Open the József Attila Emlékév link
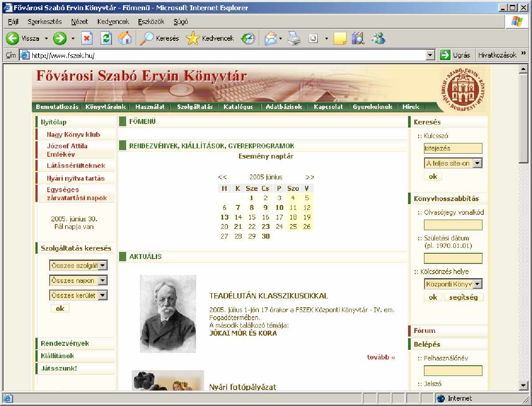The width and height of the screenshot is (532, 406). [x=67, y=150]
